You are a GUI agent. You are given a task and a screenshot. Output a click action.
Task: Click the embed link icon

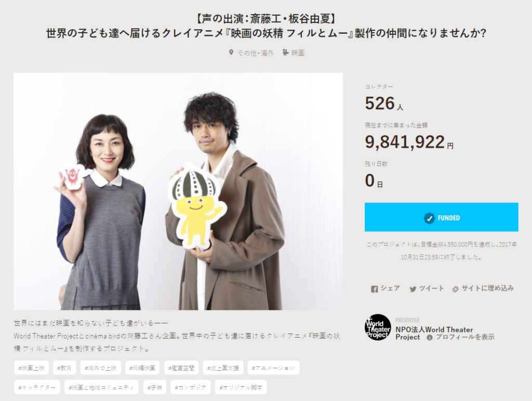[x=455, y=289]
